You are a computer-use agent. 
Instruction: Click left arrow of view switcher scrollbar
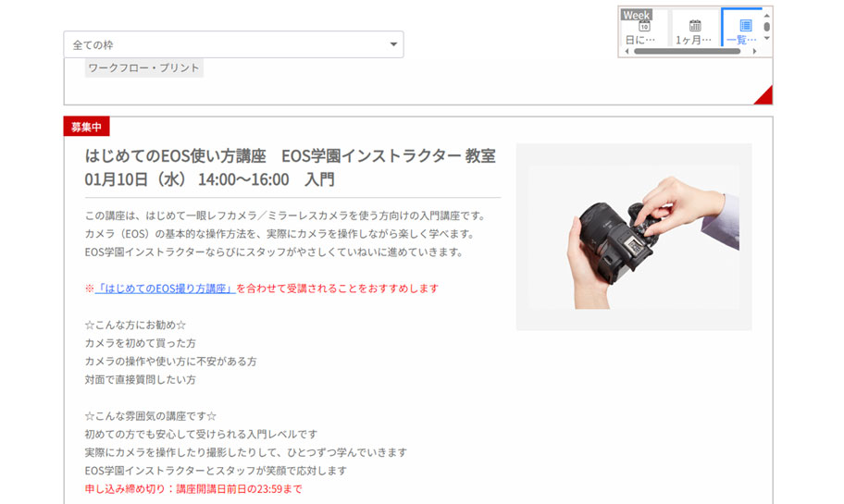tap(627, 52)
